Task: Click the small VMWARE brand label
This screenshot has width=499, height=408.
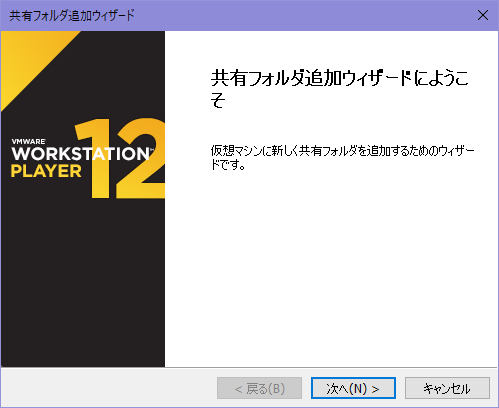Action: [29, 141]
